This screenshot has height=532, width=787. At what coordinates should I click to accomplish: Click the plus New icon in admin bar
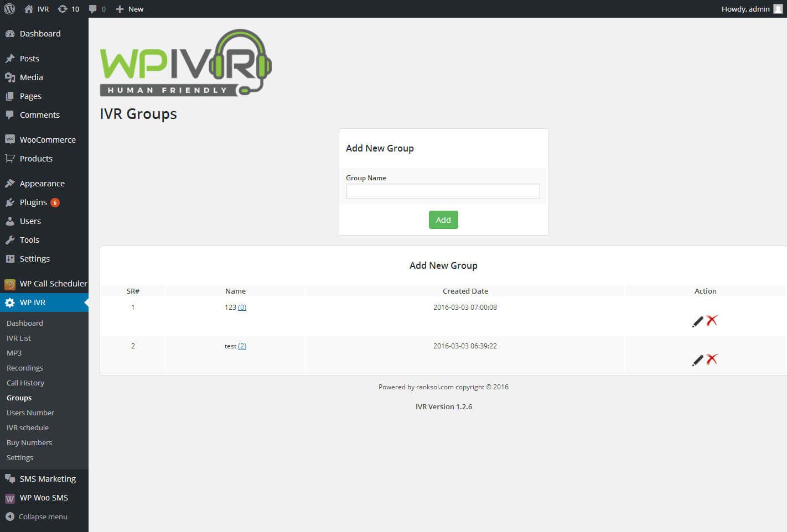tap(120, 9)
